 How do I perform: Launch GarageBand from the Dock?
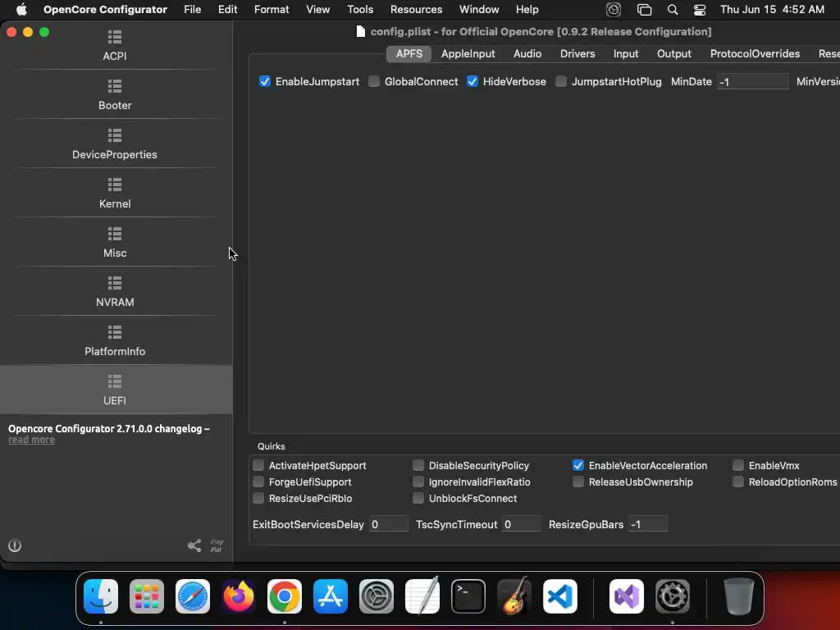click(514, 596)
